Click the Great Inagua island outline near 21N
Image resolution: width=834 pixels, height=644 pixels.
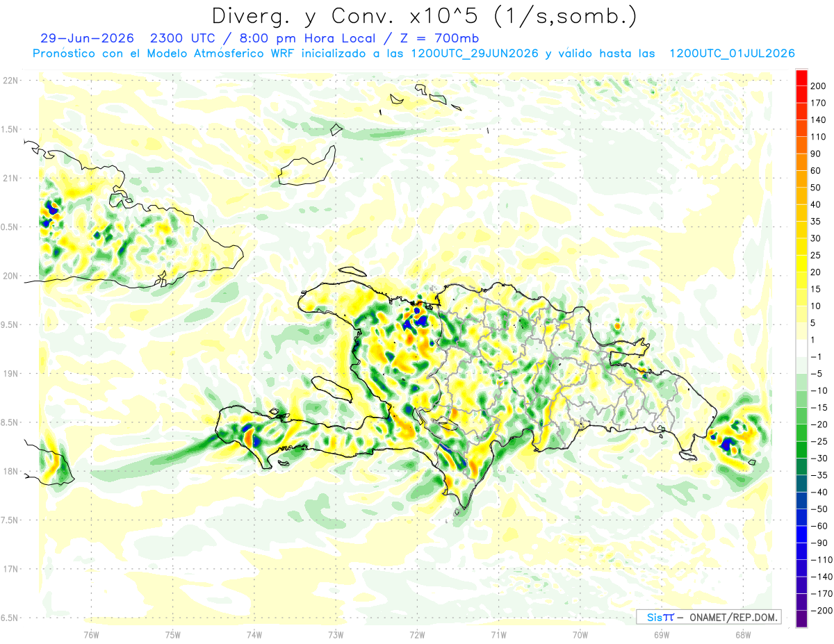(x=307, y=167)
